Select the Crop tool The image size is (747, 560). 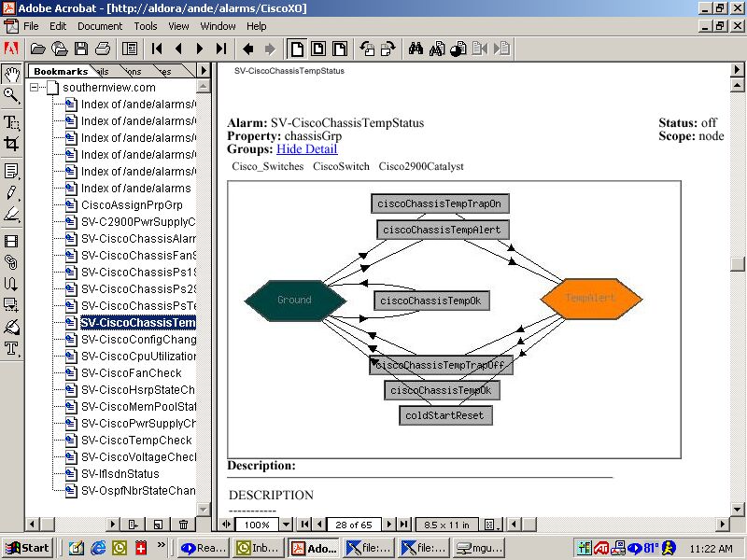(x=12, y=144)
